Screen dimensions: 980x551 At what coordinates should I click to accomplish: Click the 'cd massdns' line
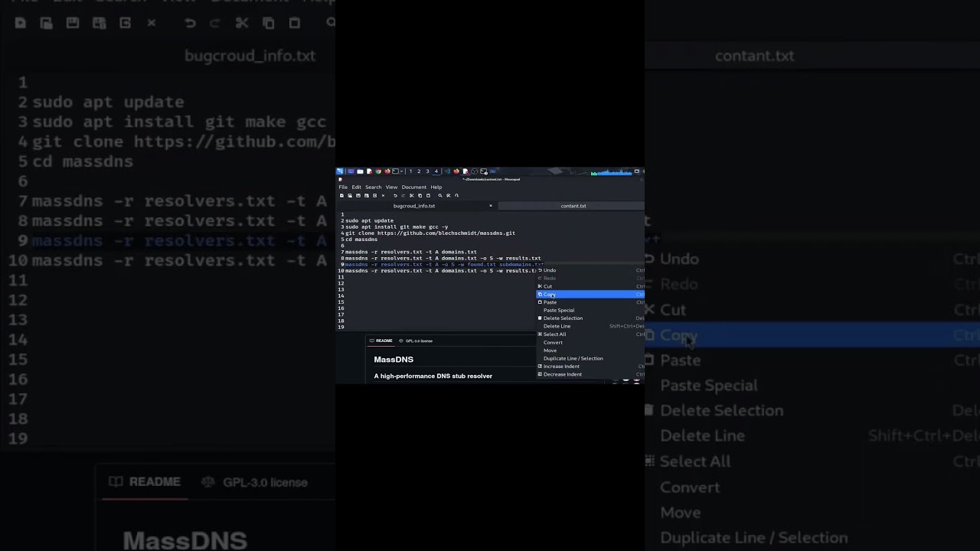(x=361, y=240)
